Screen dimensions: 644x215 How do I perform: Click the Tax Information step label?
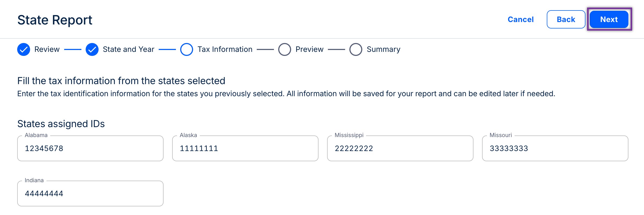click(225, 49)
